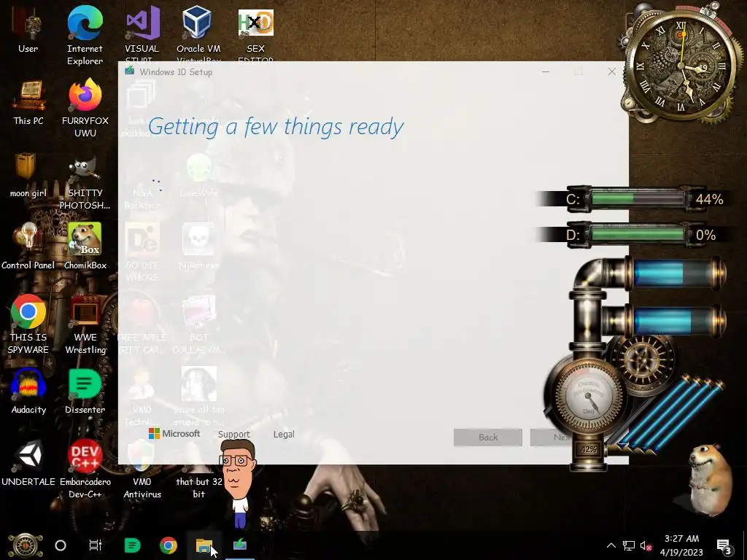This screenshot has height=560, width=747.
Task: Open the VMO Antivirus desktop icon
Action: [142, 469]
